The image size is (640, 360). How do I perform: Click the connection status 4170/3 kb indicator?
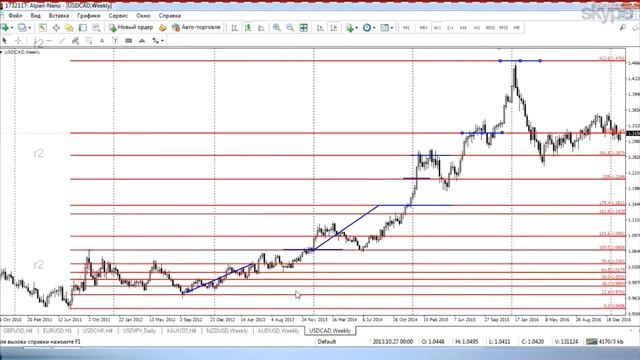point(605,342)
